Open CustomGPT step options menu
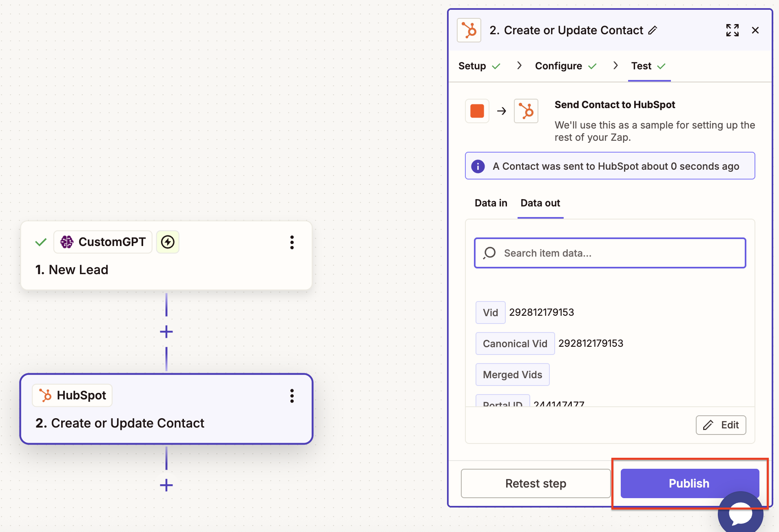The image size is (779, 532). tap(292, 242)
